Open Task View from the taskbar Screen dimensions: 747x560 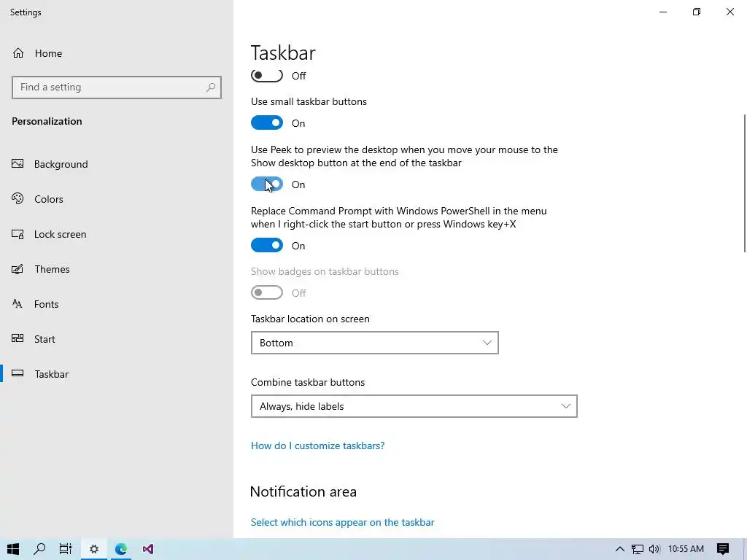[66, 549]
